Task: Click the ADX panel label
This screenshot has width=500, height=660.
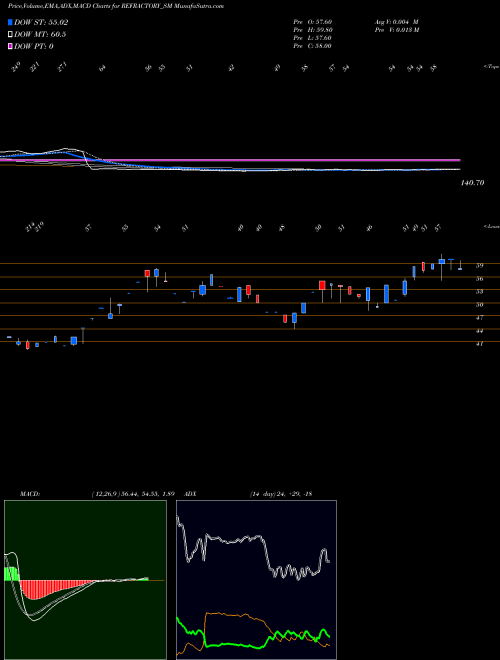Action: 190,494
